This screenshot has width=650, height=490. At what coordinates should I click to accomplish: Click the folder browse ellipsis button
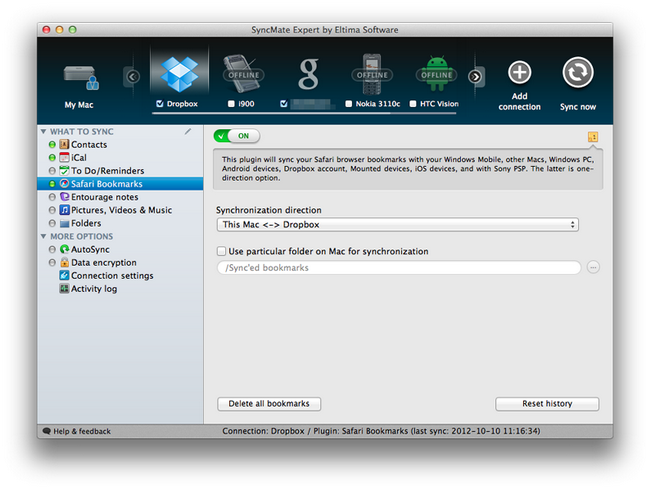coord(593,267)
